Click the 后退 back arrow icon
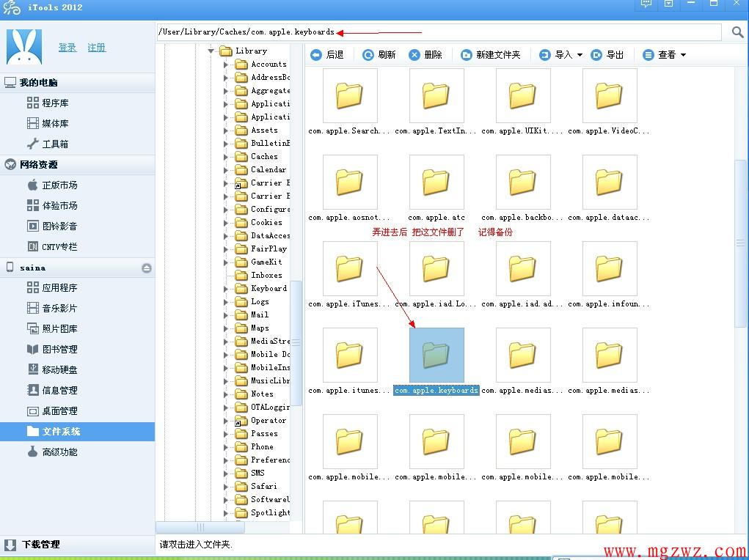This screenshot has width=749, height=560. pyautogui.click(x=315, y=55)
